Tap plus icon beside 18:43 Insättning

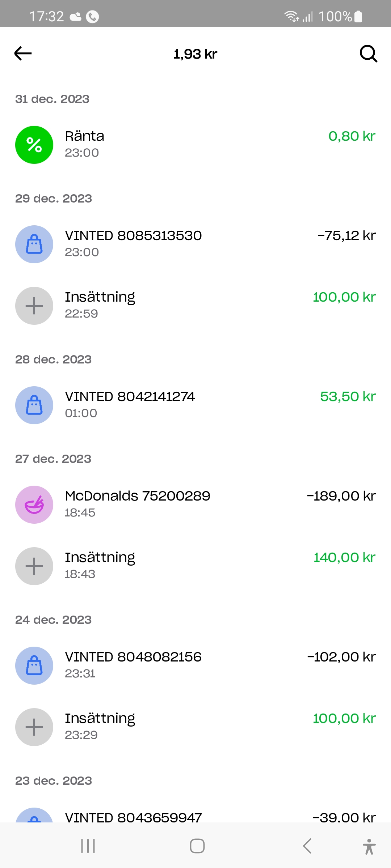[34, 566]
